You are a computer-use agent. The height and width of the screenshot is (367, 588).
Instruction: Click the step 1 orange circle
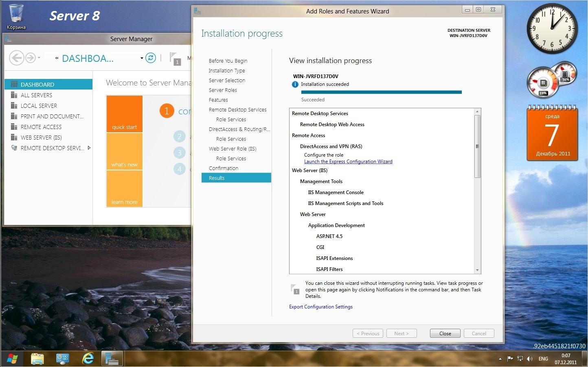[x=167, y=111]
